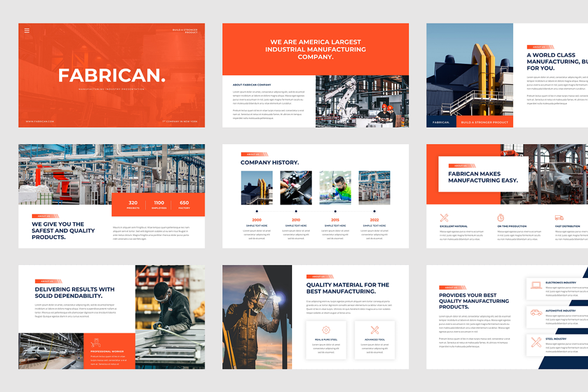Viewport: 588px width, 392px height.
Task: Click the 'Professional Worker' label
Action: point(107,351)
